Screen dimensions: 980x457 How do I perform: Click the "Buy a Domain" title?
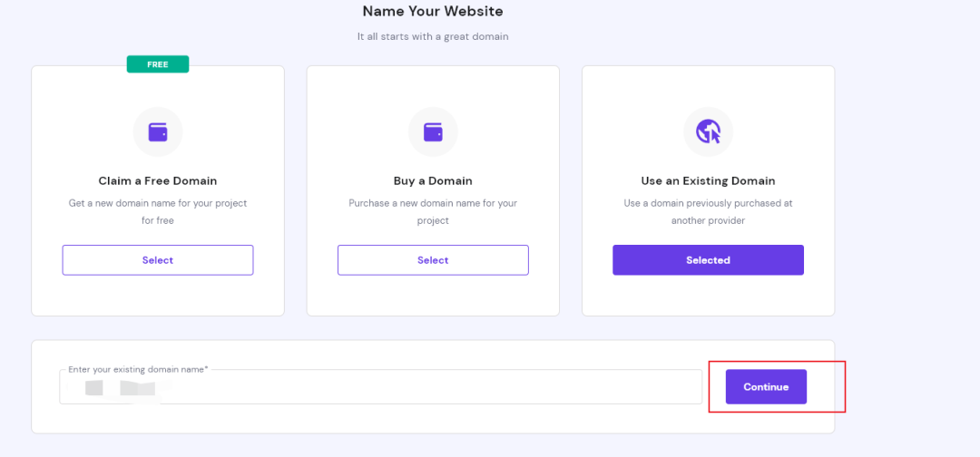(433, 180)
